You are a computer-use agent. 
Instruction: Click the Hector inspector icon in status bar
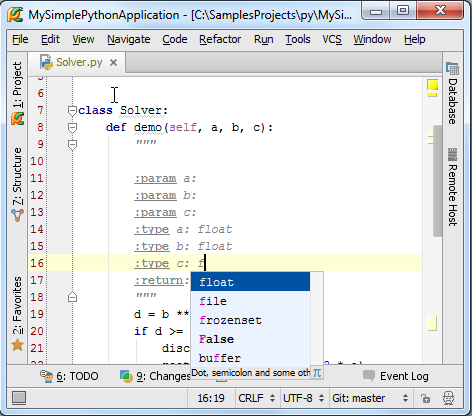pyautogui.click(x=448, y=398)
